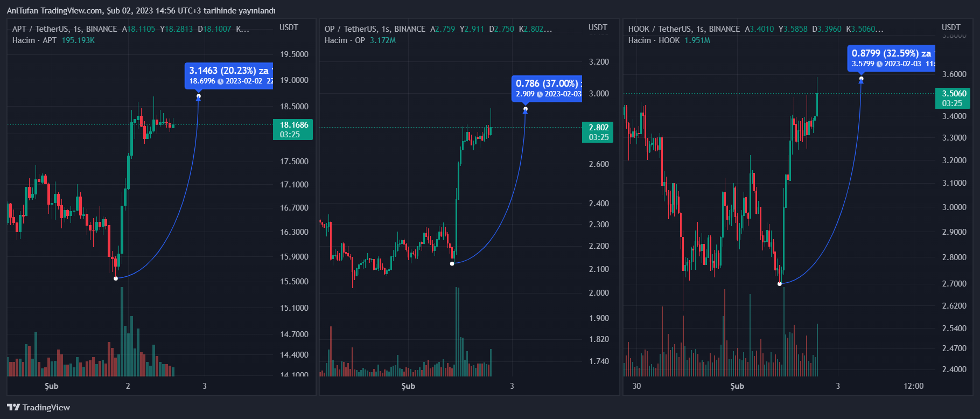Viewport: 980px width, 419px height.
Task: Click the 12:00 time axis label
Action: coord(913,386)
